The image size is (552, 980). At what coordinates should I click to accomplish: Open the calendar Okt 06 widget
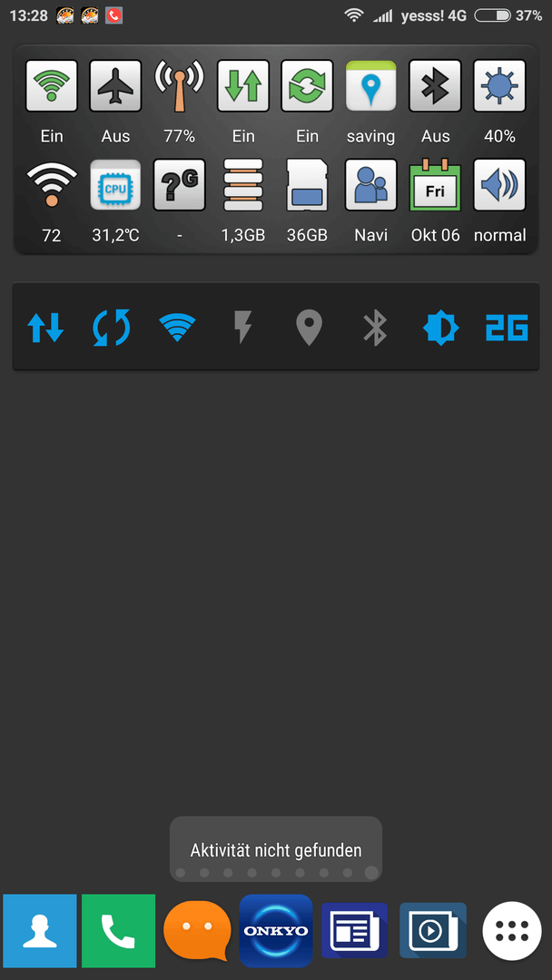click(x=435, y=185)
